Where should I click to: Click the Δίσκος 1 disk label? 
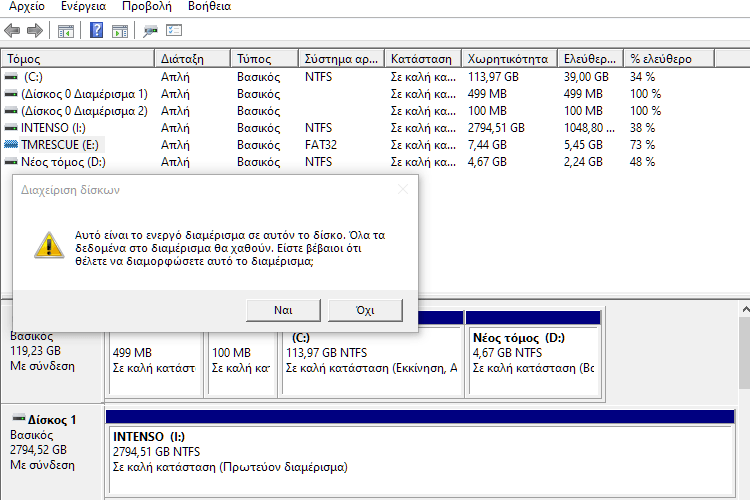52,420
